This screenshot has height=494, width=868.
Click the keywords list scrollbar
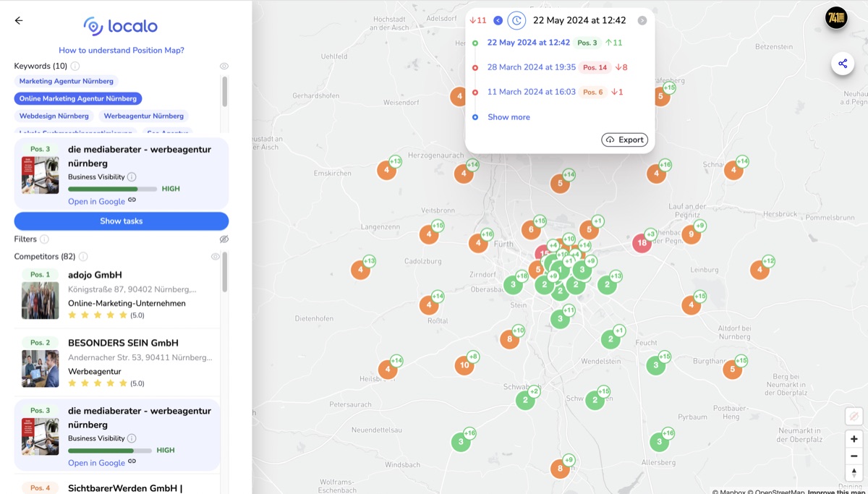click(225, 92)
